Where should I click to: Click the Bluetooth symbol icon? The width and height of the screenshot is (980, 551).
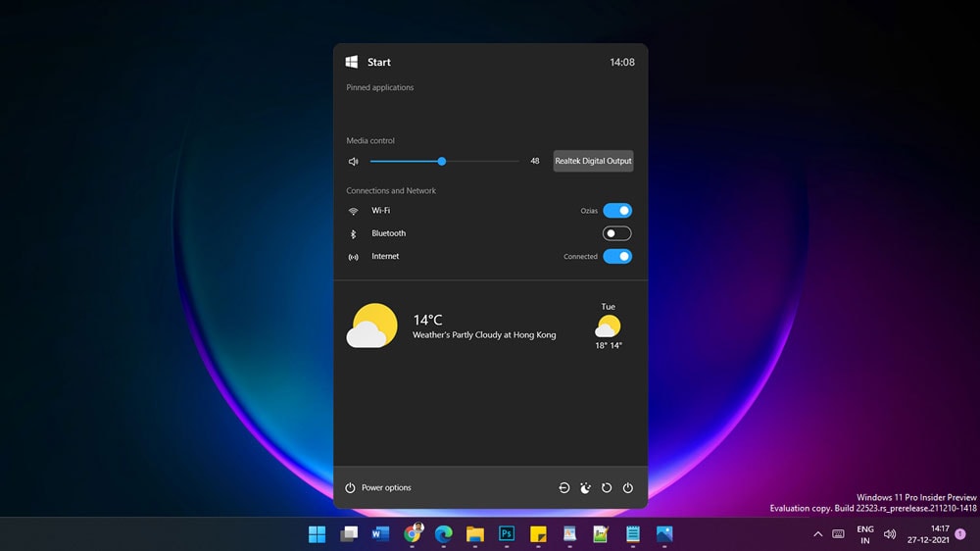pos(353,234)
